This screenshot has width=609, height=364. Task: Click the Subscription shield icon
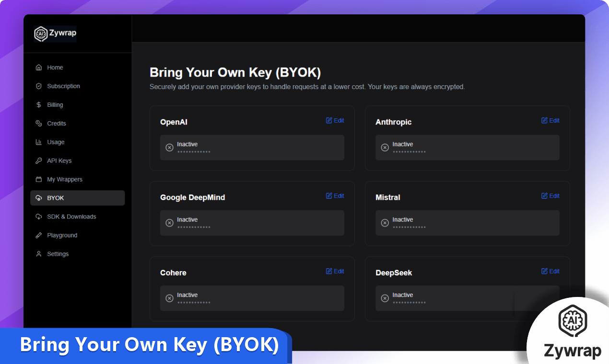pyautogui.click(x=39, y=86)
